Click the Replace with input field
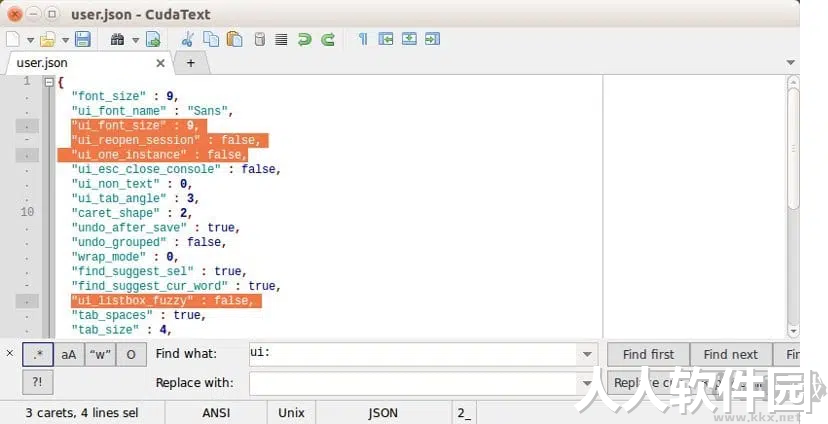Screen dimensions: 828x424 (x=413, y=383)
